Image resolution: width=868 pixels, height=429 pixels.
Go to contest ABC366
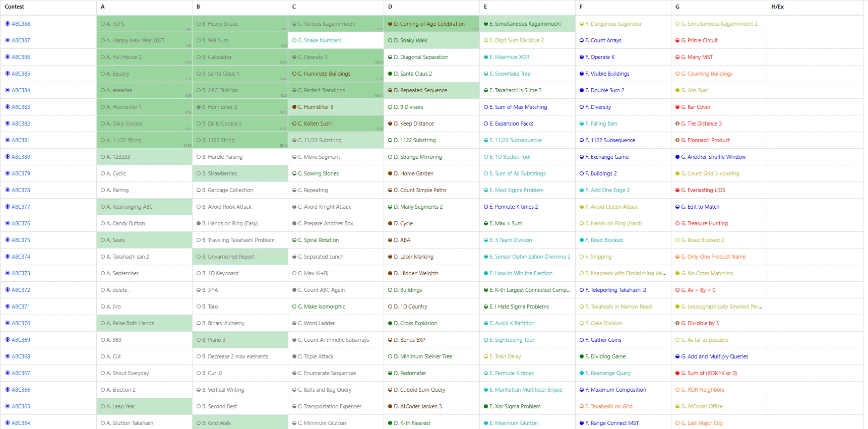coord(21,390)
